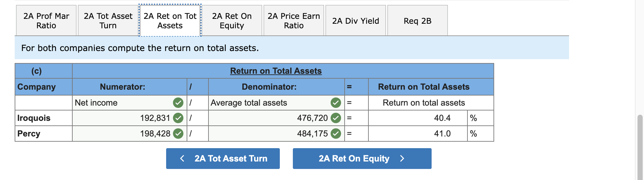
Task: Click the next 2A Ret On Equity button
Action: pos(362,159)
